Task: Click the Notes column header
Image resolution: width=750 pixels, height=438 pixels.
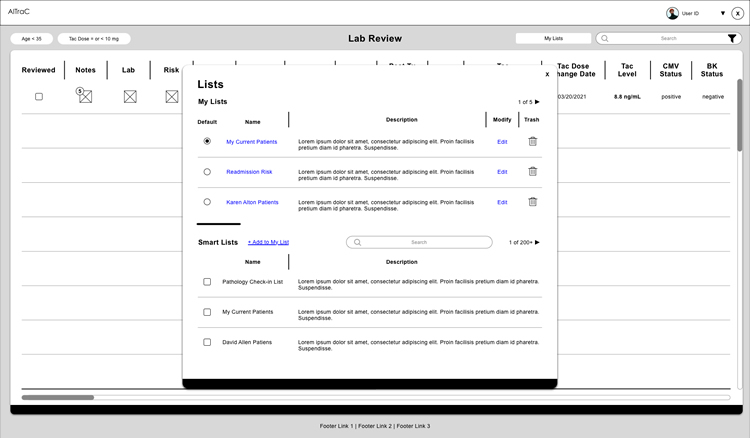Action: (x=85, y=70)
